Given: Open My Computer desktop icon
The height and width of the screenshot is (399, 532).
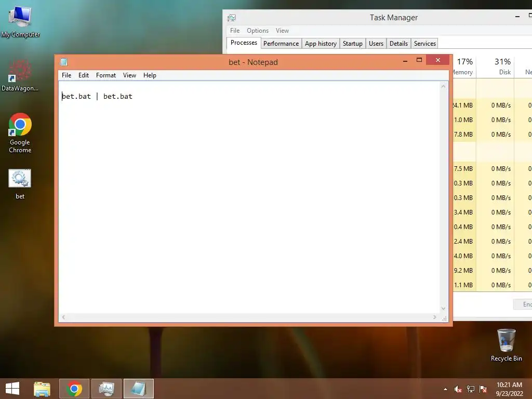Looking at the screenshot, I should (x=20, y=21).
